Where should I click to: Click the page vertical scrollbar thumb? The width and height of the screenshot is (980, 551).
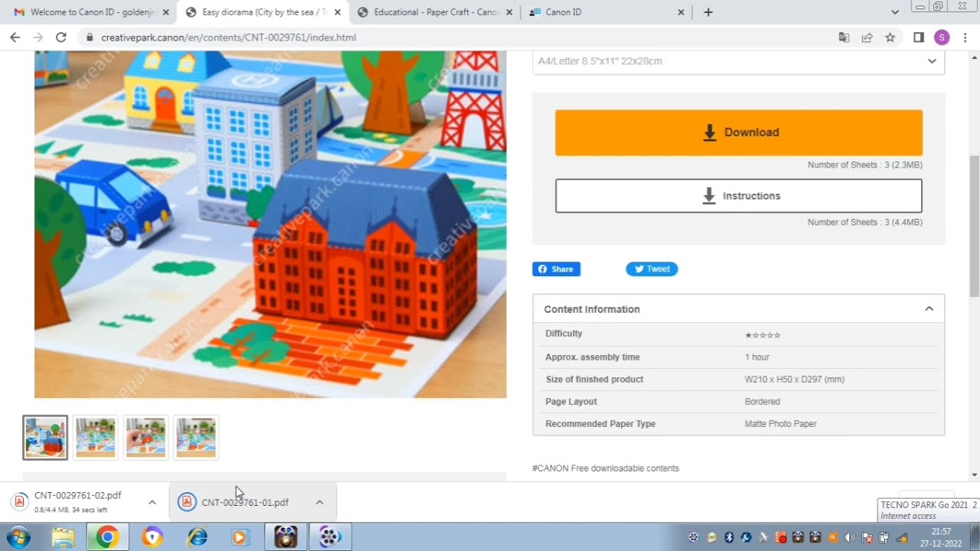[974, 225]
